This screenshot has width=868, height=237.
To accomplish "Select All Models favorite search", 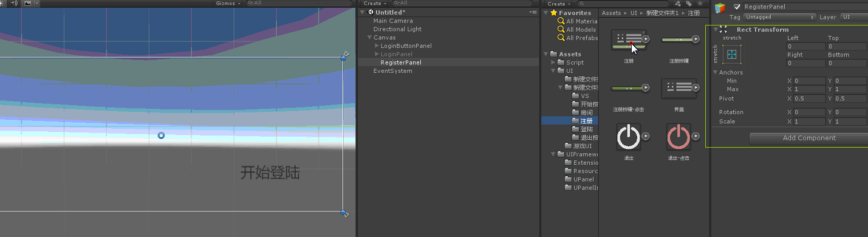I will click(x=577, y=29).
